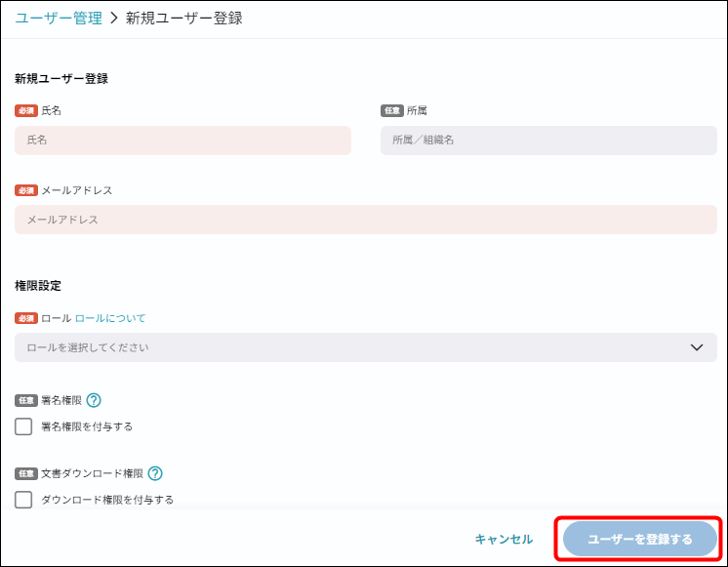
Task: Click the help icon next to 署名権限
Action: (94, 400)
